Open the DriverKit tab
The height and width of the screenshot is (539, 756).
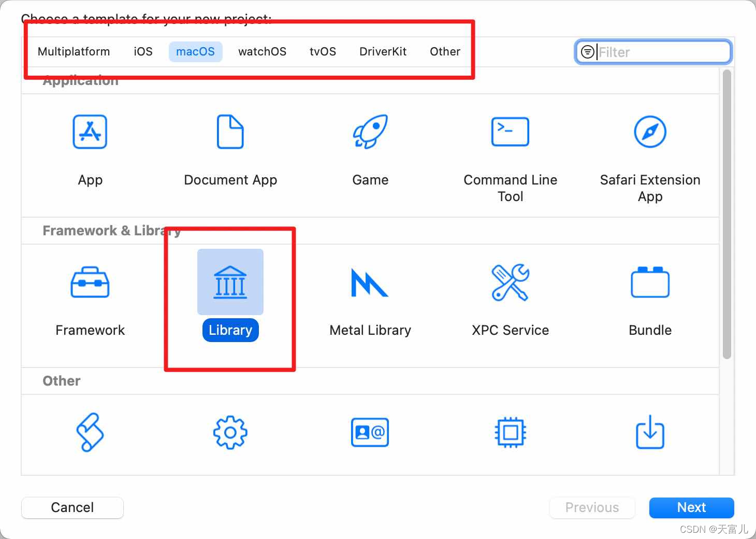383,51
